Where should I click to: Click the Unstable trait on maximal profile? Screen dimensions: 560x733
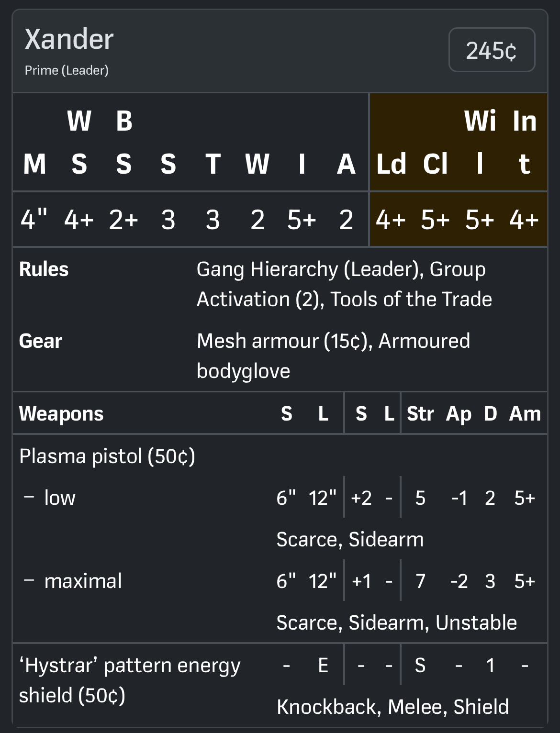tap(476, 622)
